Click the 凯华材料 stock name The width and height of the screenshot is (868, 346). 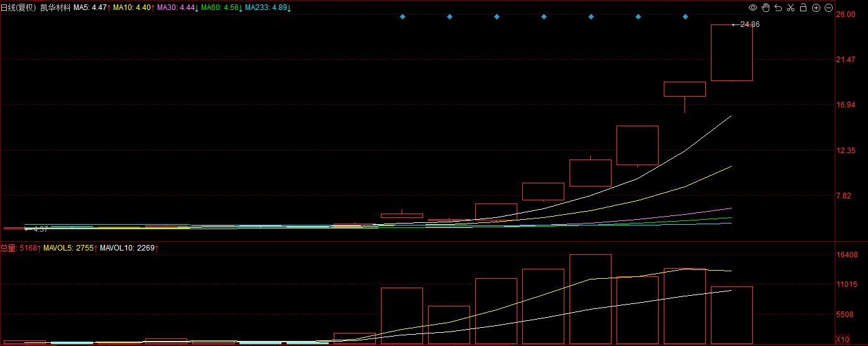(55, 8)
